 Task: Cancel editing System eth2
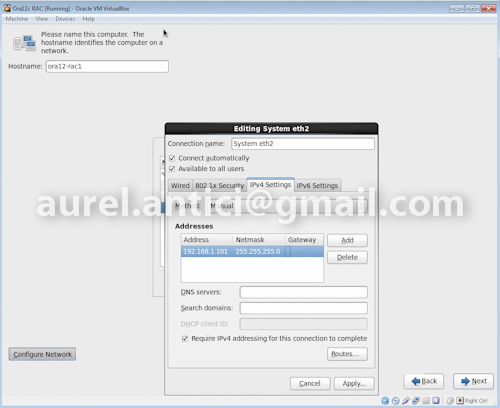pos(310,384)
